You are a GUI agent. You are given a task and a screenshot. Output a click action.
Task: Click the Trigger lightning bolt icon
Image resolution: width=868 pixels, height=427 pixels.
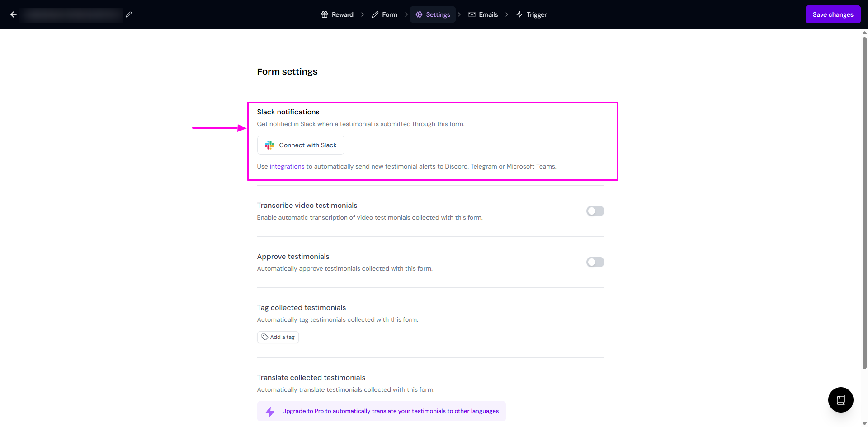[x=519, y=14]
